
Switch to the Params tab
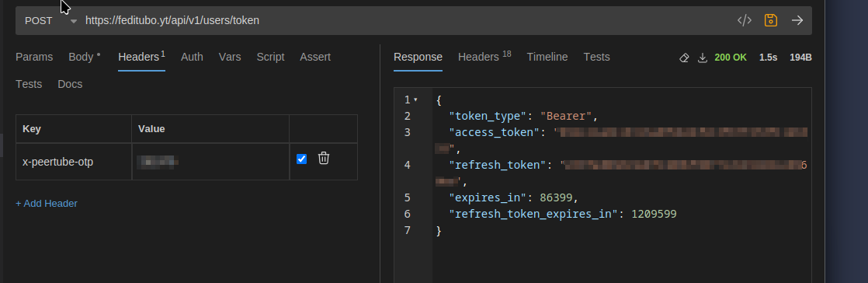(34, 57)
